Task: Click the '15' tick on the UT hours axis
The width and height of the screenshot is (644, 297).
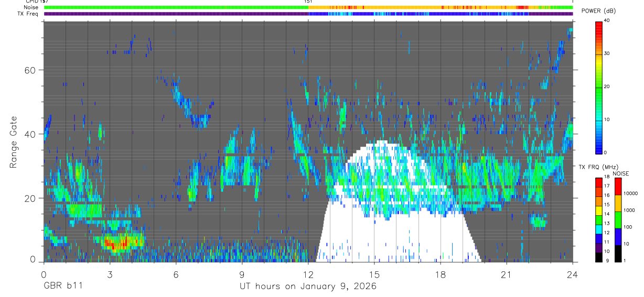Action: click(x=374, y=274)
